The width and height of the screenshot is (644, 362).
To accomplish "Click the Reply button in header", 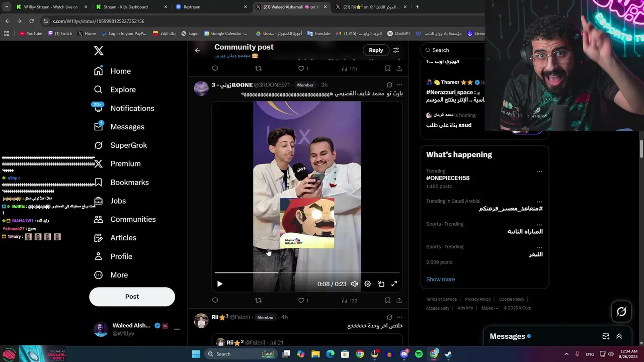I will pyautogui.click(x=376, y=50).
